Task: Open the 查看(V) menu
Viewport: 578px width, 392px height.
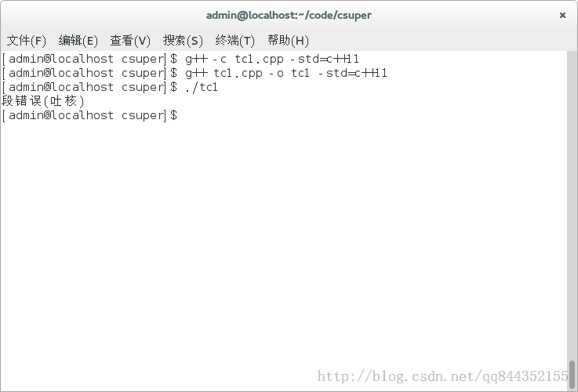Action: (130, 40)
